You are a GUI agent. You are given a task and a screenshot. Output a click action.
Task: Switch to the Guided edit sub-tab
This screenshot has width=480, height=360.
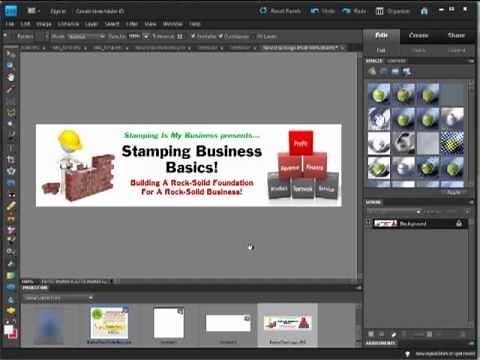456,50
